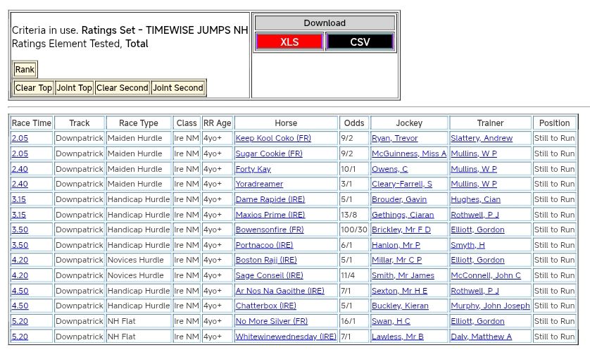Select the Clear Top filter
590x364 pixels.
click(x=34, y=88)
